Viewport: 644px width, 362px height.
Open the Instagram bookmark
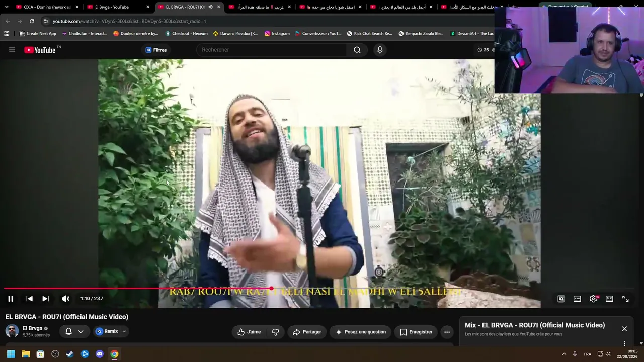[277, 34]
